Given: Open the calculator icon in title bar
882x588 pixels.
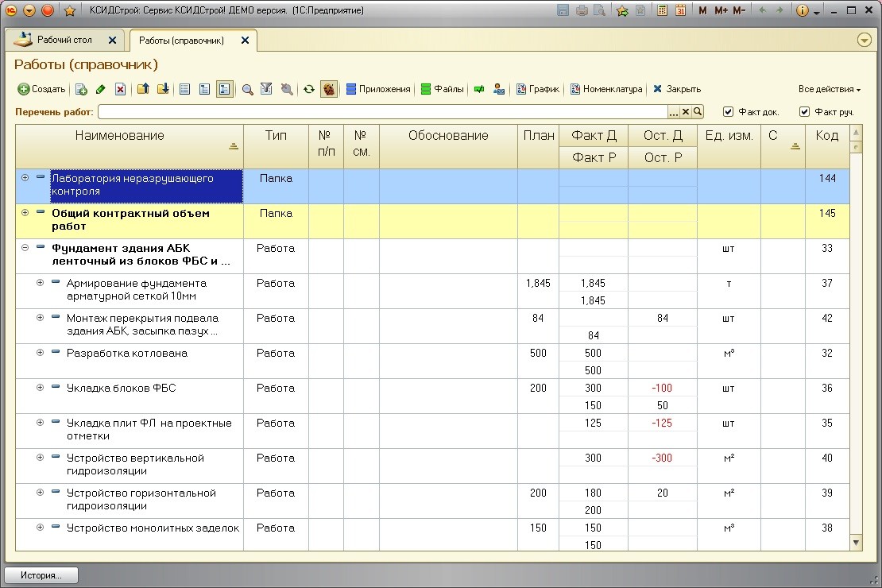Looking at the screenshot, I should point(663,10).
